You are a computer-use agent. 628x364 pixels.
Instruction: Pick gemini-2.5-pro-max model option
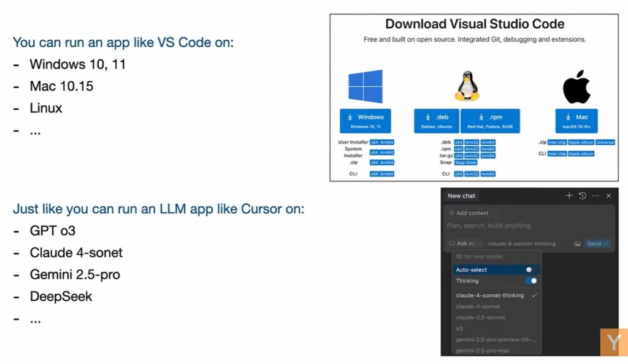point(482,351)
